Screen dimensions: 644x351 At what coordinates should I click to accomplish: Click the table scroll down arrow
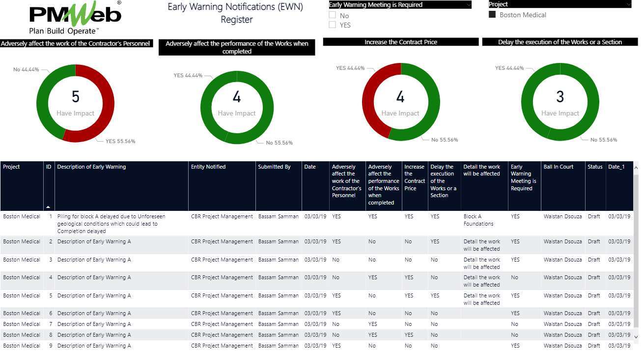point(637,336)
